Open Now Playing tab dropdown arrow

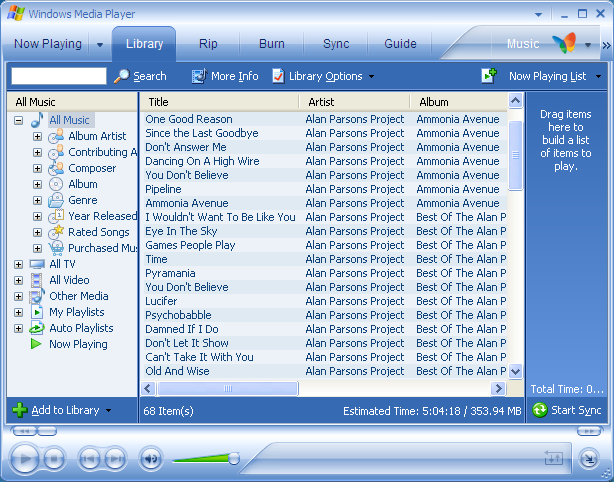(100, 45)
